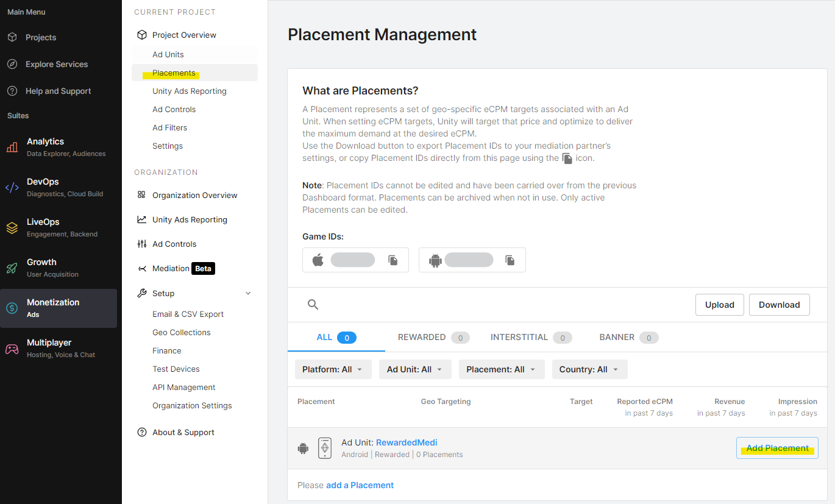Open the RewardedMedi ad unit link

click(x=407, y=442)
